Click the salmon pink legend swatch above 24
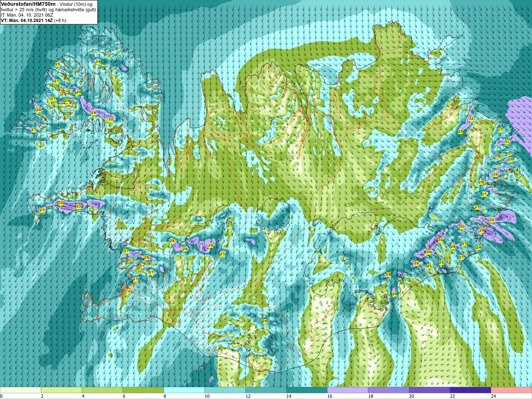The height and width of the screenshot is (399, 532). click(512, 390)
